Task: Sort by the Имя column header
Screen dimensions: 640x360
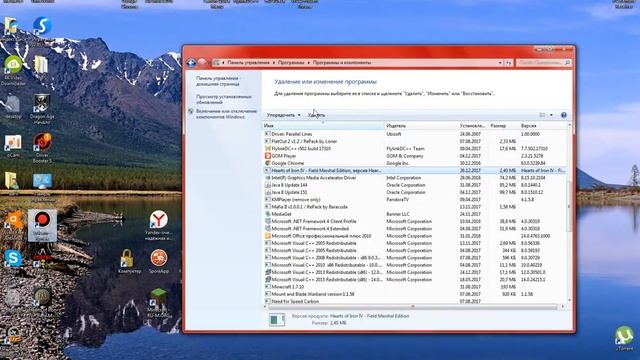Action: click(x=323, y=126)
